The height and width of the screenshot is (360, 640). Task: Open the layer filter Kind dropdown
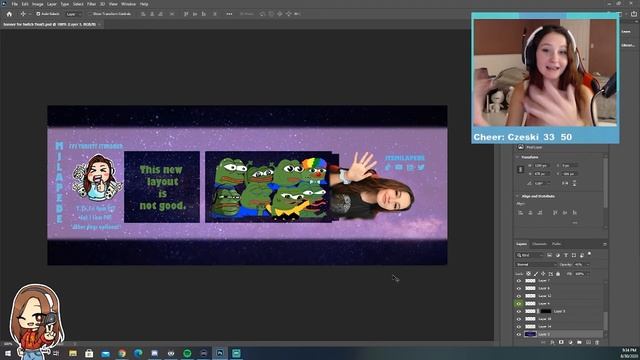530,255
